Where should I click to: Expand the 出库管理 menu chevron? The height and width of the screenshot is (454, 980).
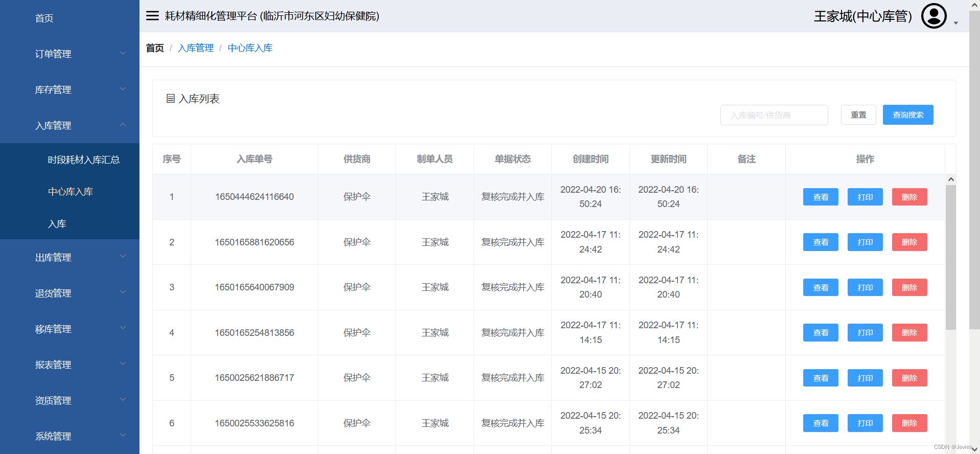click(x=123, y=257)
